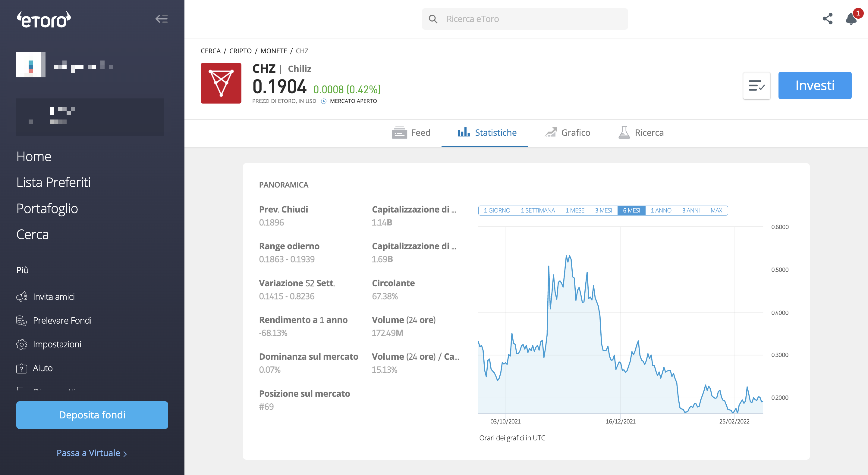Switch to the Grafico tab
The width and height of the screenshot is (868, 475).
[x=568, y=133]
